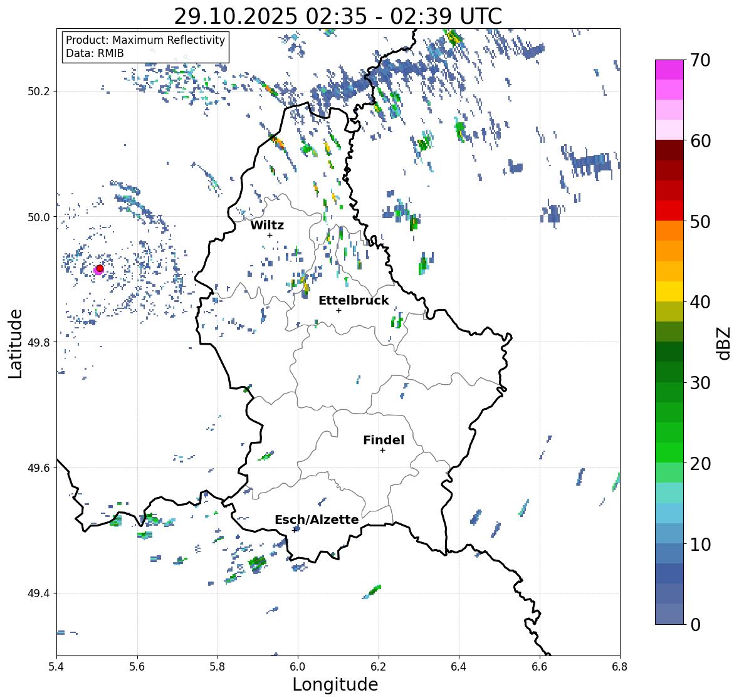The width and height of the screenshot is (739, 700).
Task: Click the 6.6 longitude tick label
Action: [539, 667]
